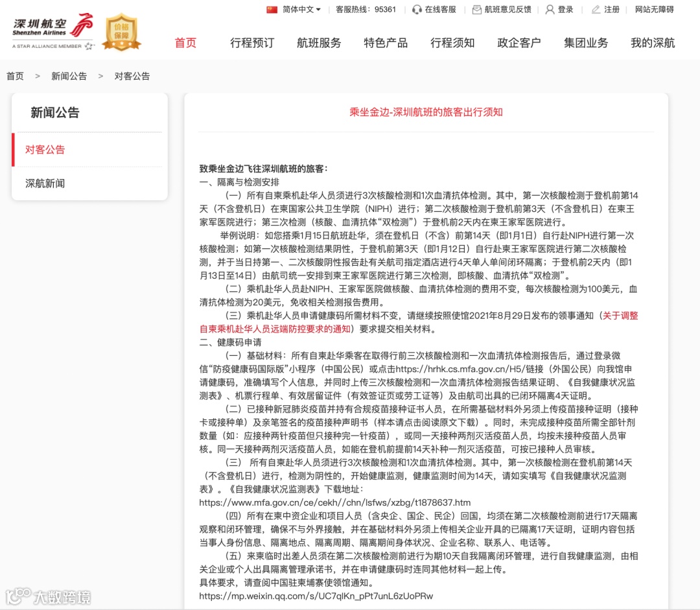Viewport: 700px width, 610px height.
Task: Click 注册 to register
Action: point(612,9)
